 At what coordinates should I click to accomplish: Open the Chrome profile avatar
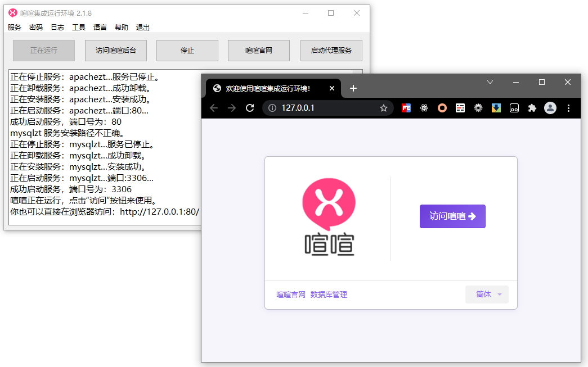(550, 108)
